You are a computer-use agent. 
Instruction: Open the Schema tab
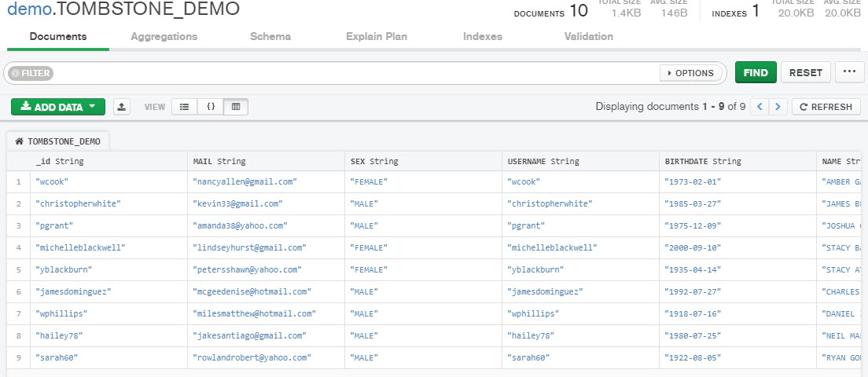[x=270, y=36]
